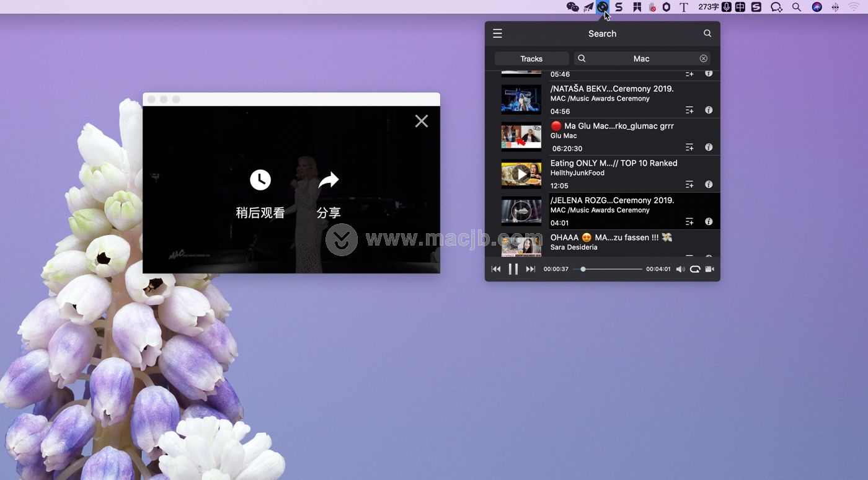Add Eating ONLY M track to playlist
The width and height of the screenshot is (868, 480).
point(689,184)
